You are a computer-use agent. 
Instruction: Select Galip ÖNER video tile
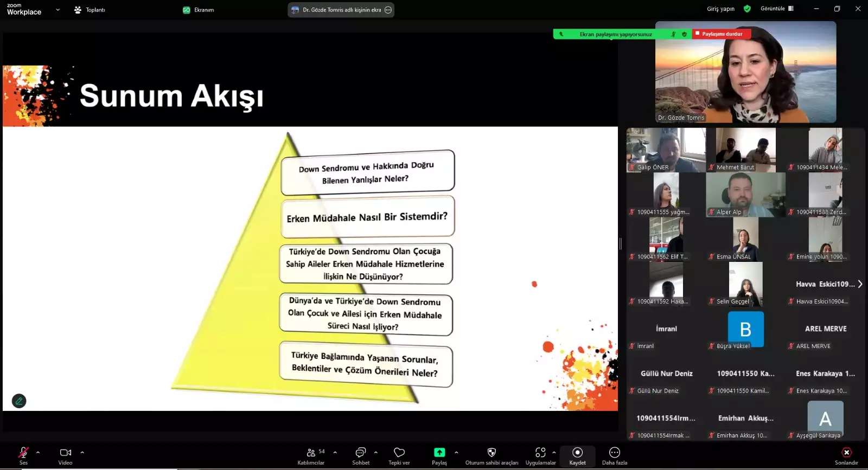[x=666, y=150]
